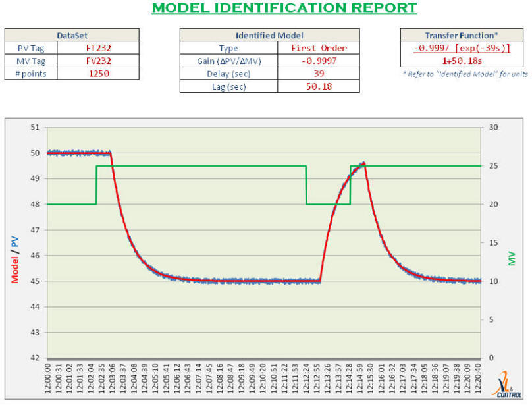
Task: Select the delay value 39 cell
Action: click(x=319, y=74)
